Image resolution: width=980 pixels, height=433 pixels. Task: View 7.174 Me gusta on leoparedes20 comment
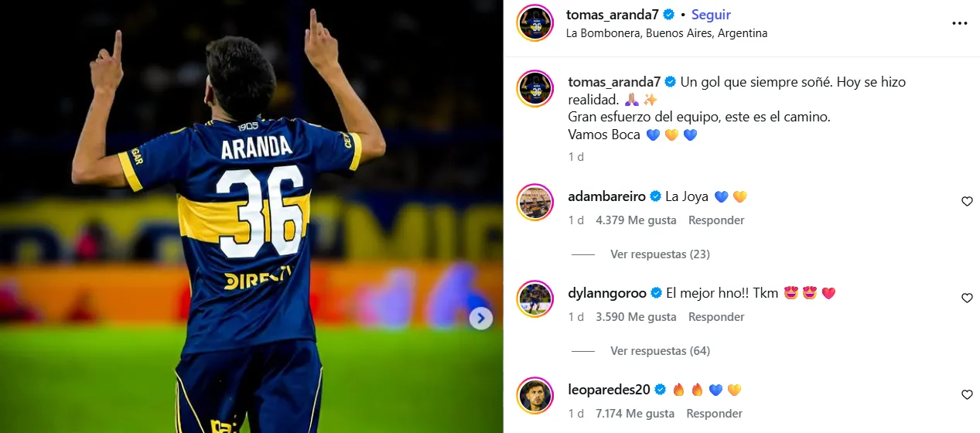coord(636,414)
